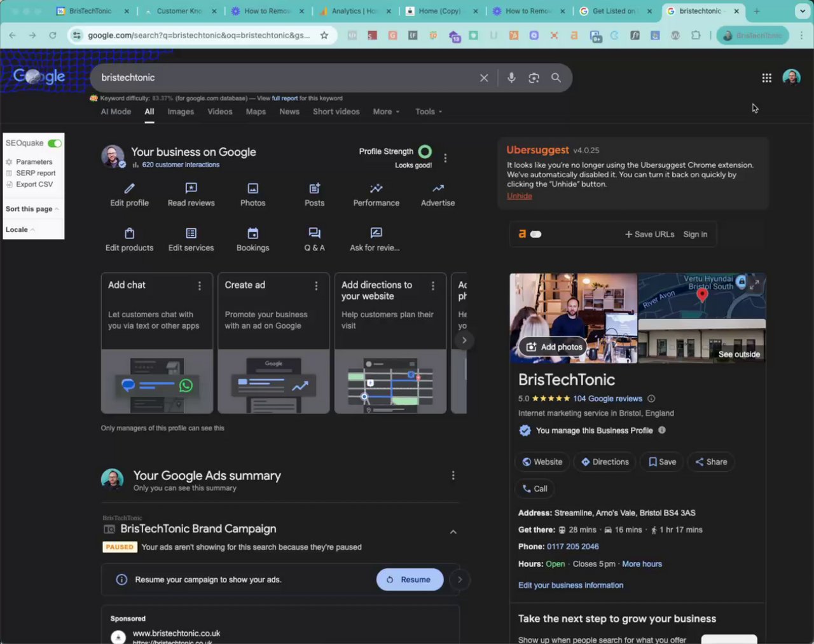Toggle the Ahrefs toolbar switch
Viewport: 814px width, 644px height.
pos(535,234)
